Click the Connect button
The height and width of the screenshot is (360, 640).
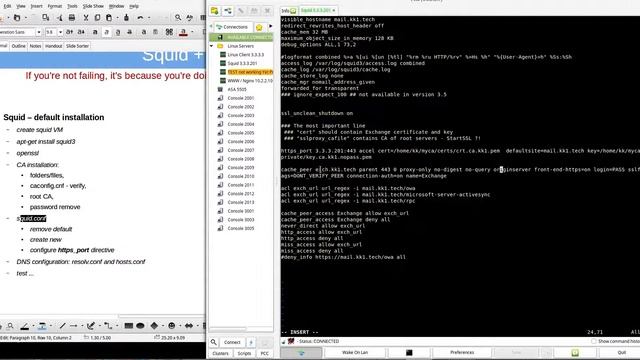232,342
